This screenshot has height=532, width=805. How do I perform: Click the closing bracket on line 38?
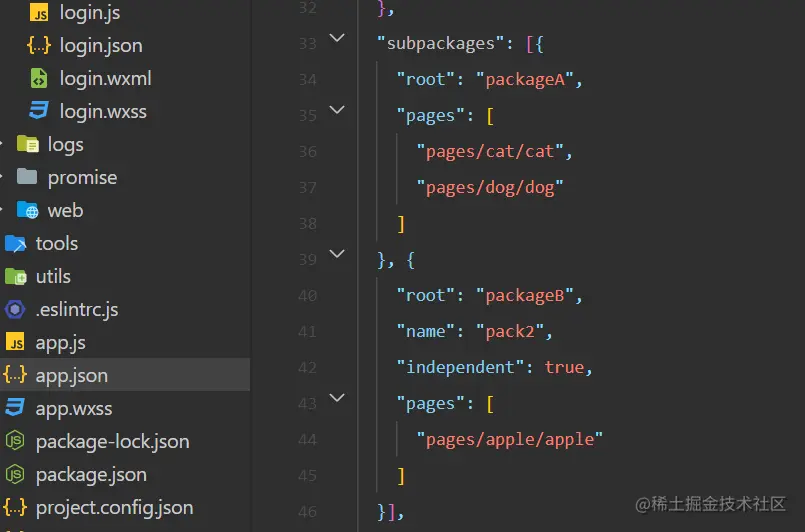pos(401,224)
